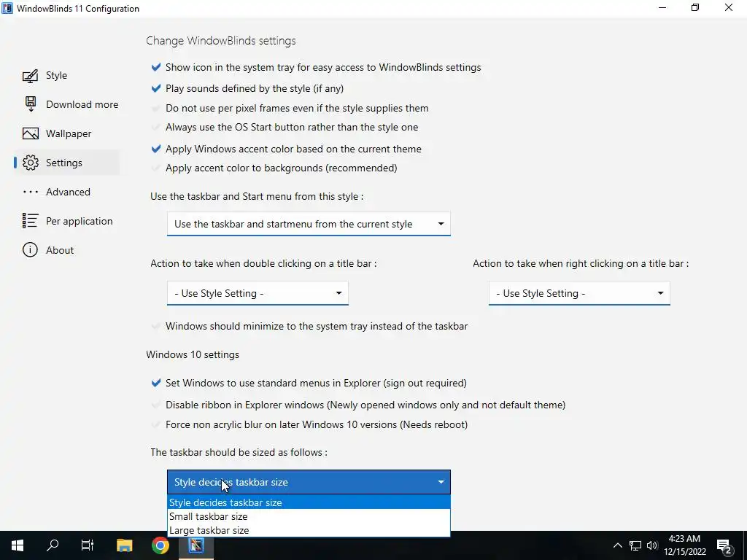Click the Windows 10 settings heading

point(193,355)
